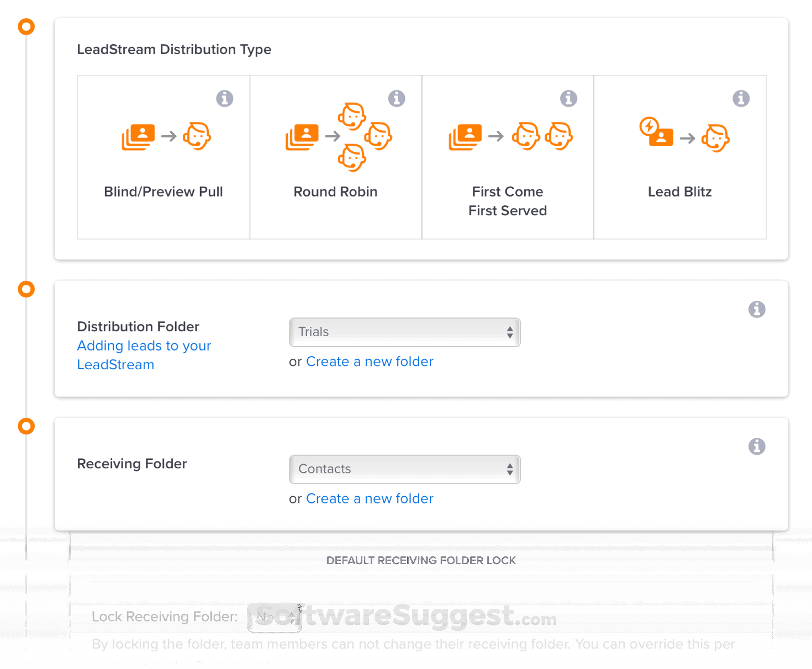Select the Round Robin label
The width and height of the screenshot is (812, 669).
[335, 192]
